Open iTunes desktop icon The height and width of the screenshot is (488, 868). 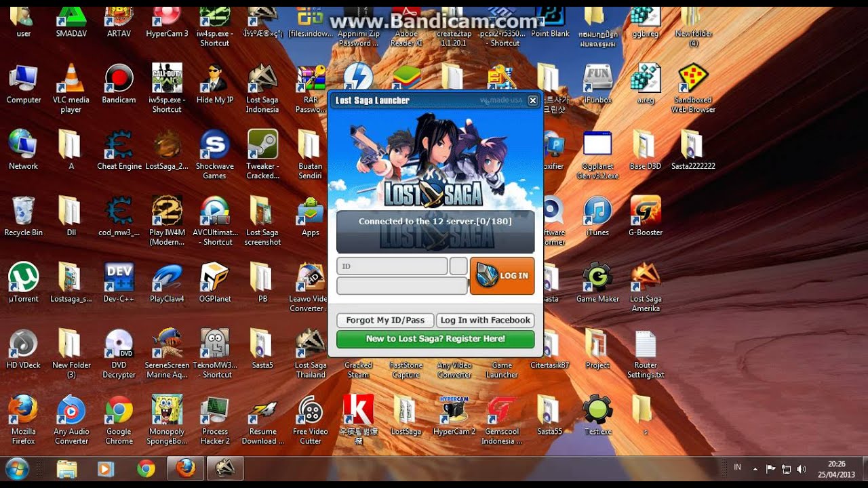tap(597, 217)
